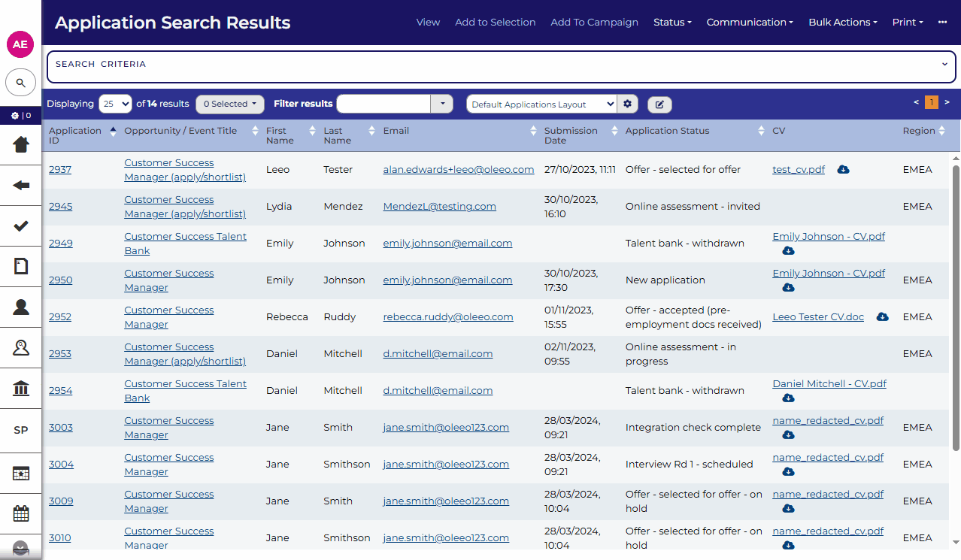Screen dimensions: 961x560
Task: Open the Status menu
Action: 672,22
